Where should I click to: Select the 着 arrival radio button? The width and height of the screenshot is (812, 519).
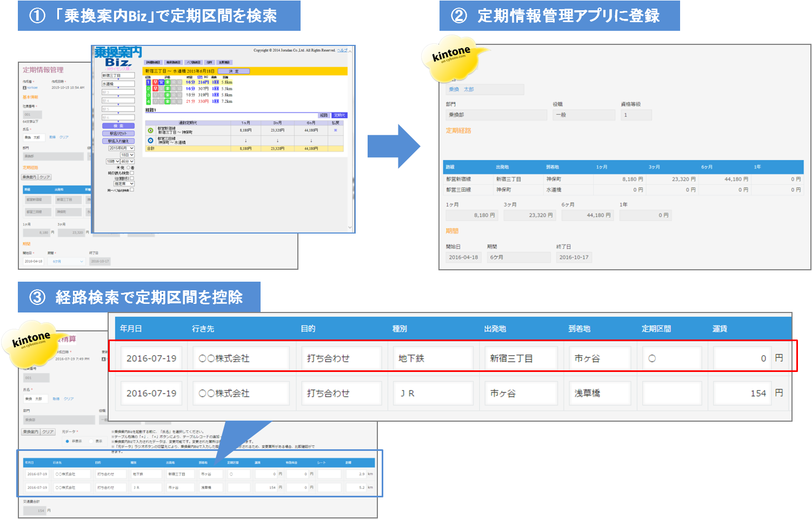(128, 168)
